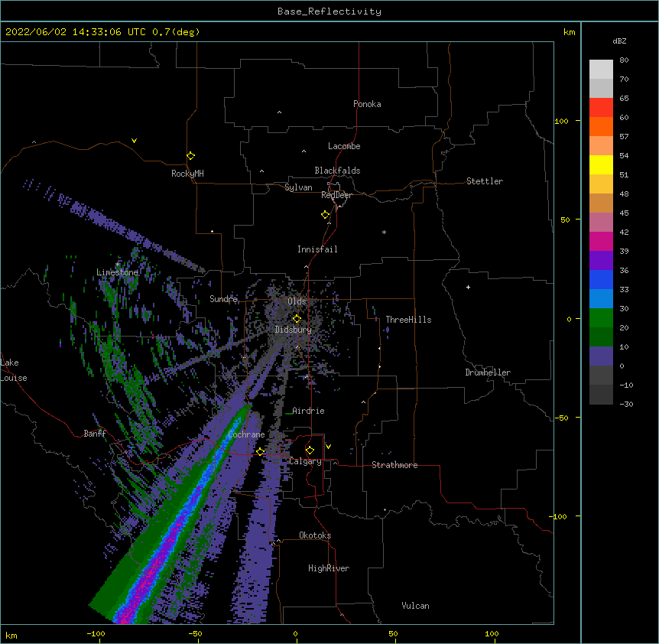The width and height of the screenshot is (659, 644).
Task: Click the HighRiver town label
Action: point(329,568)
